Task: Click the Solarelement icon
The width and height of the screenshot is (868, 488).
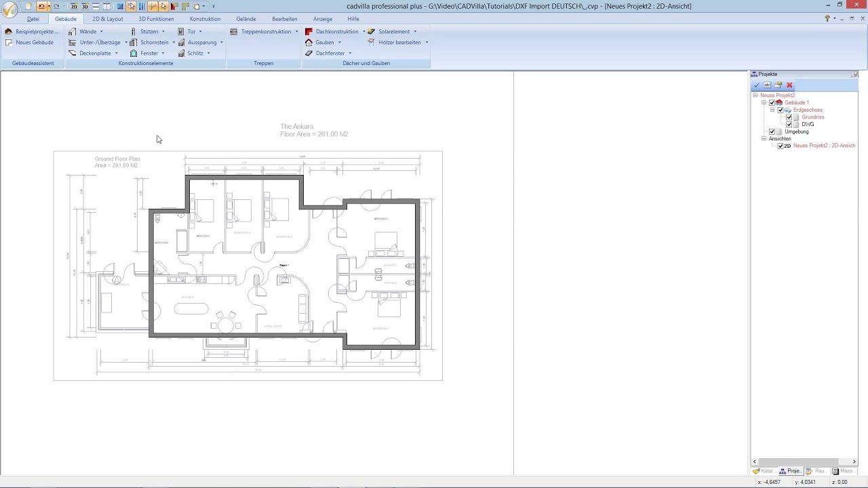Action: [372, 31]
